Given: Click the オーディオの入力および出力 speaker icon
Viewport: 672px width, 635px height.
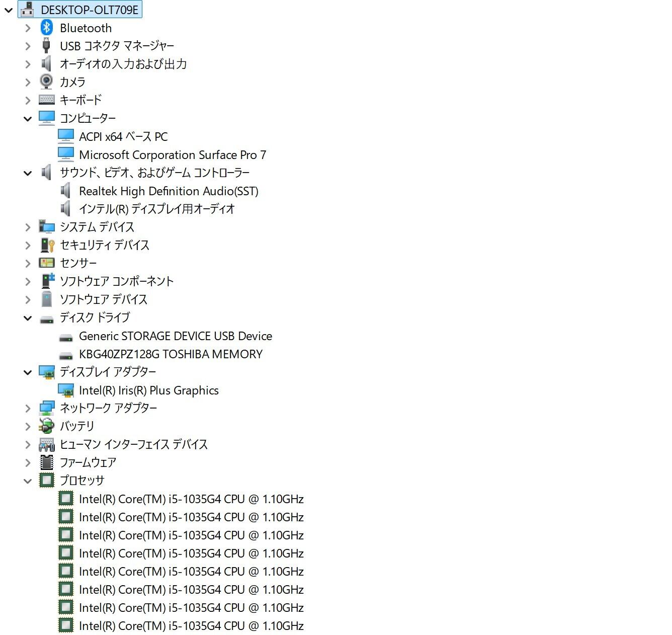Looking at the screenshot, I should click(46, 63).
